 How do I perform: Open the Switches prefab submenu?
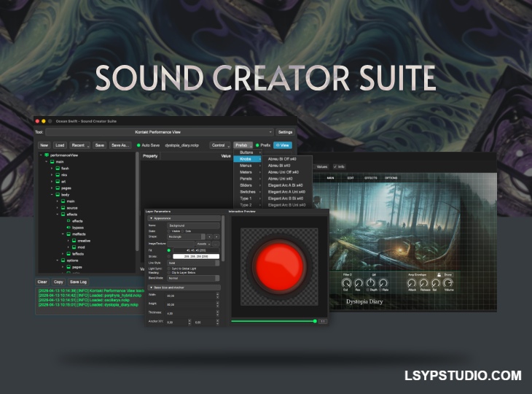coord(248,192)
